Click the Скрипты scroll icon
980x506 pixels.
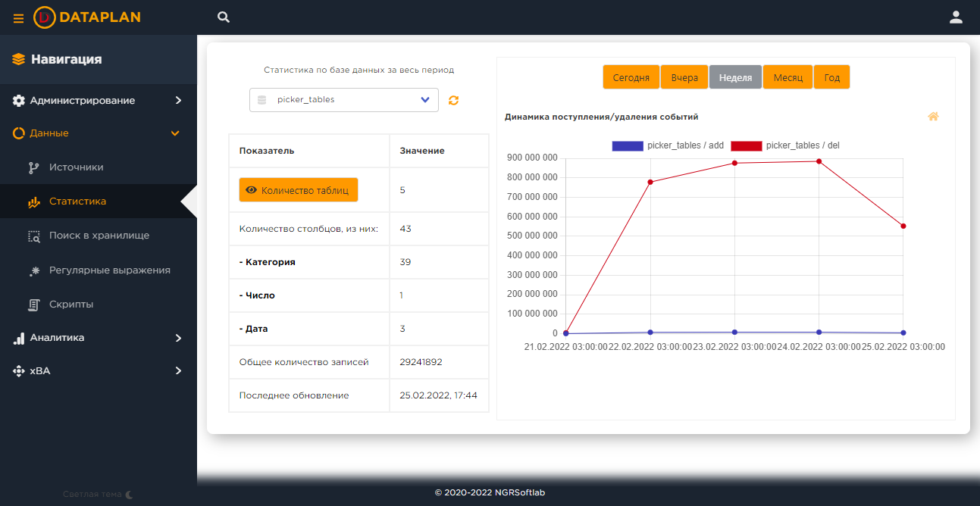coord(33,304)
